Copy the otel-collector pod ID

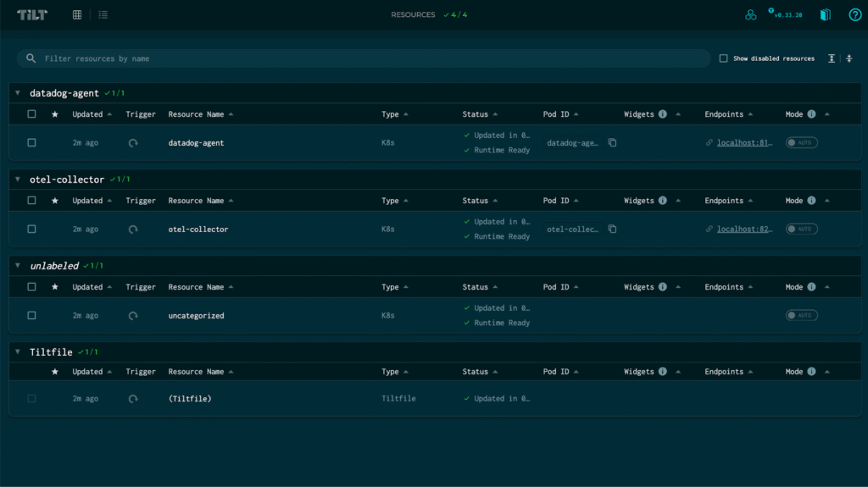click(x=612, y=230)
